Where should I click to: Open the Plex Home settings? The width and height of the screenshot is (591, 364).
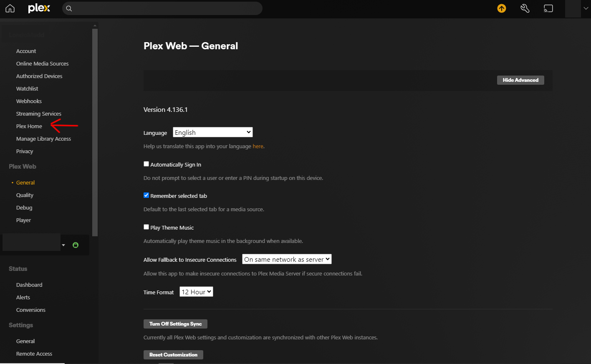(x=29, y=126)
